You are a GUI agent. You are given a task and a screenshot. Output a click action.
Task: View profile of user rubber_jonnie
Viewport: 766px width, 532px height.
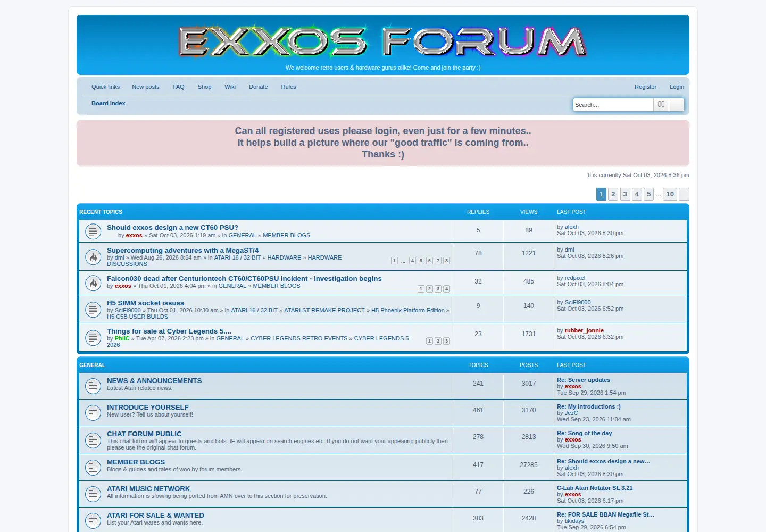click(x=584, y=330)
